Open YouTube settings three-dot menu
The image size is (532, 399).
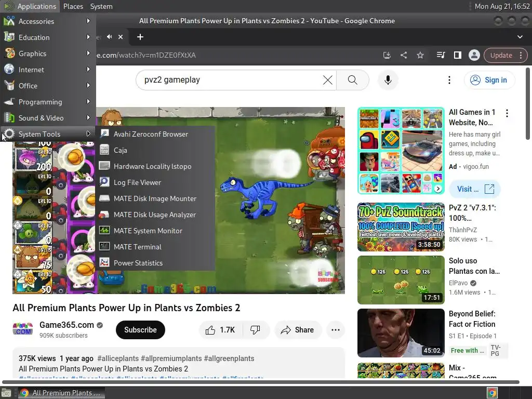pyautogui.click(x=449, y=80)
